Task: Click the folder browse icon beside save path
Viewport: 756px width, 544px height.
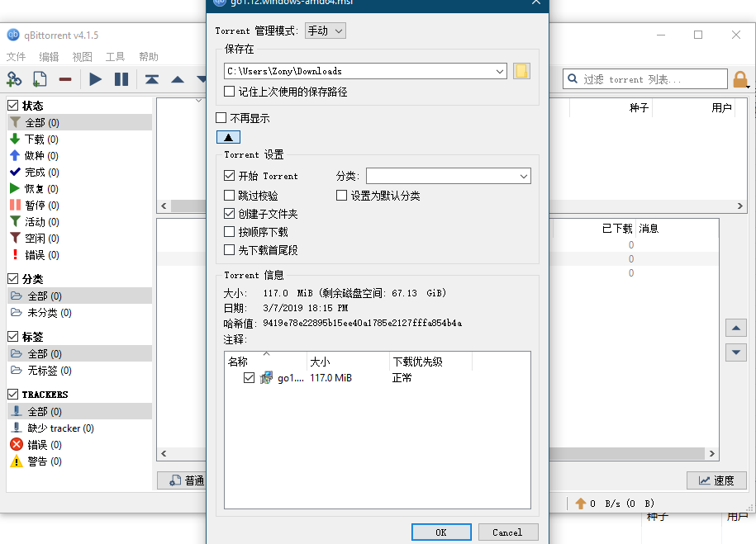Action: coord(521,71)
